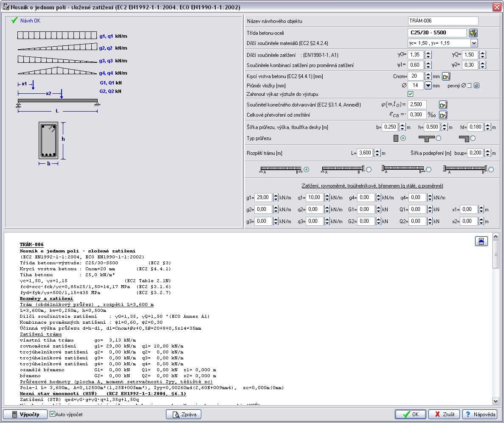
Task: Adjust g1 load spinner
Action: (x=276, y=198)
